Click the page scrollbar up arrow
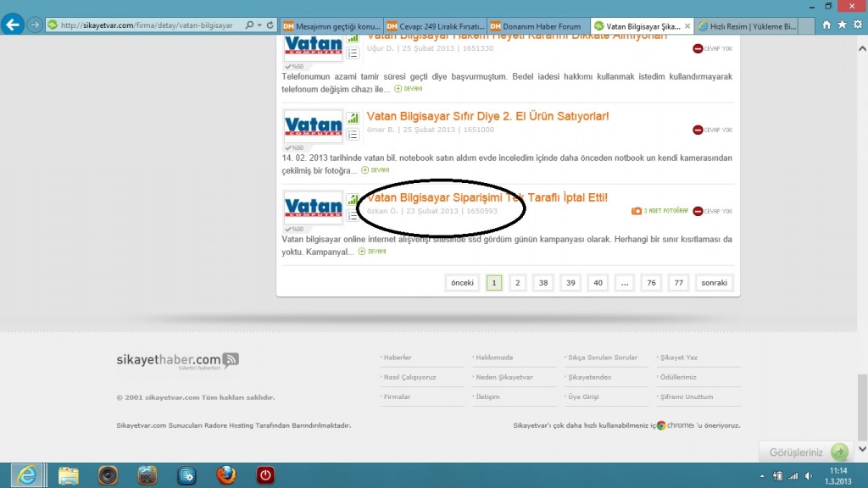 862,48
